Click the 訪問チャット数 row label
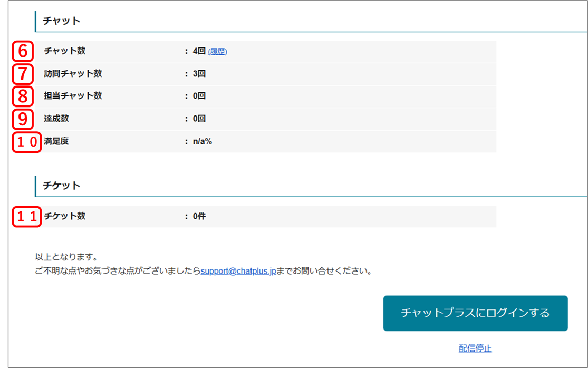The height and width of the screenshot is (368, 588). click(x=73, y=73)
